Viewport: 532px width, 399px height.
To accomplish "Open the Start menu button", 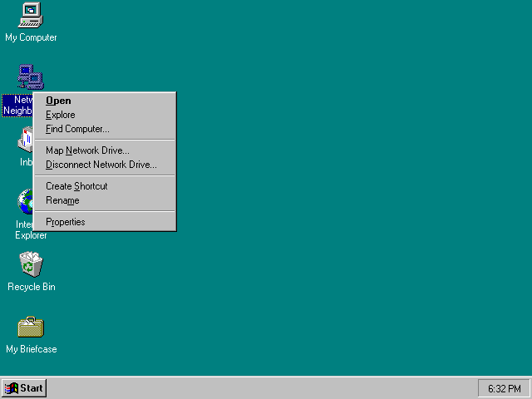I will point(24,388).
